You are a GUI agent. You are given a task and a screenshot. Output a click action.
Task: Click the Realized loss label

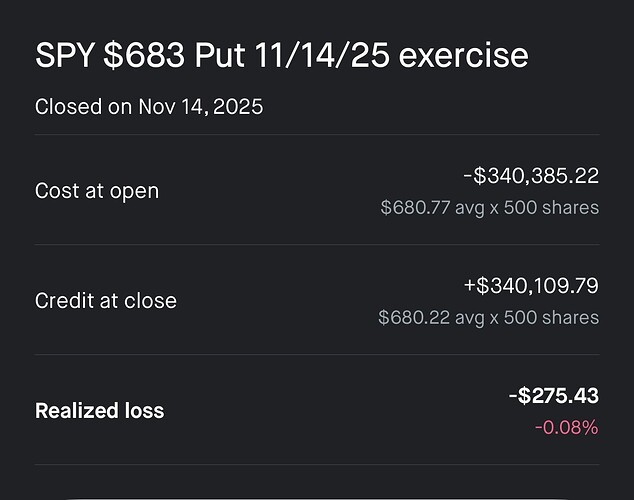pos(99,411)
